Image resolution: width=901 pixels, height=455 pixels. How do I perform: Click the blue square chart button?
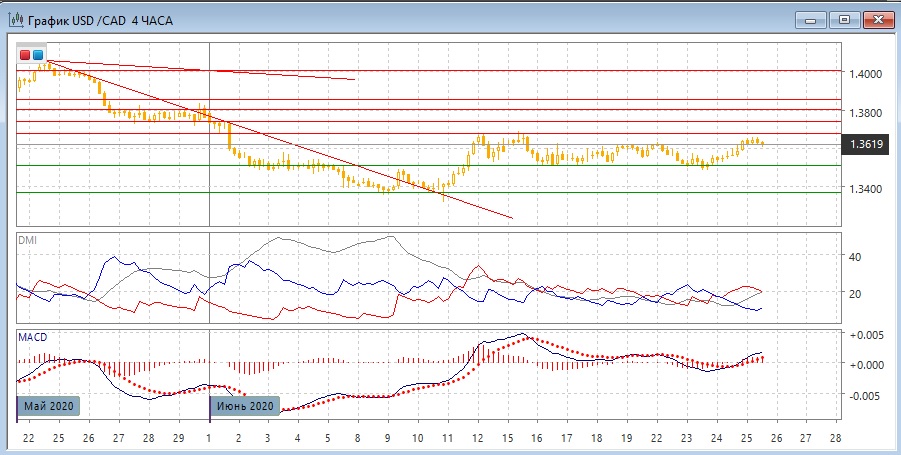tap(38, 54)
